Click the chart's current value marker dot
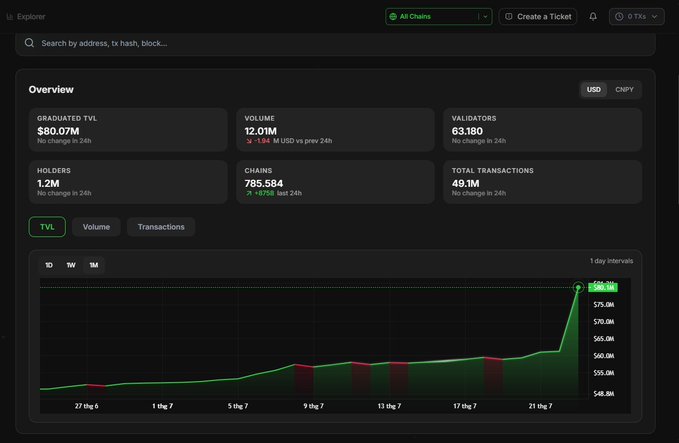The height and width of the screenshot is (443, 679). tap(578, 288)
